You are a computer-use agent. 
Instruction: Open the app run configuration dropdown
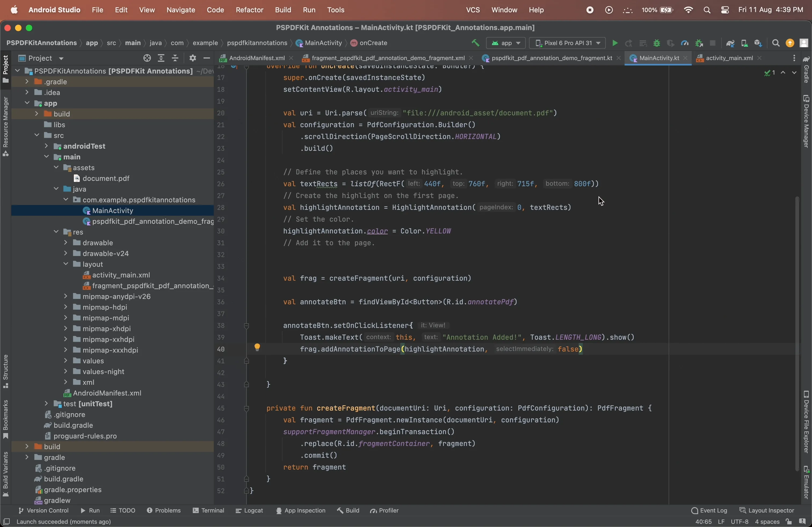coord(506,43)
